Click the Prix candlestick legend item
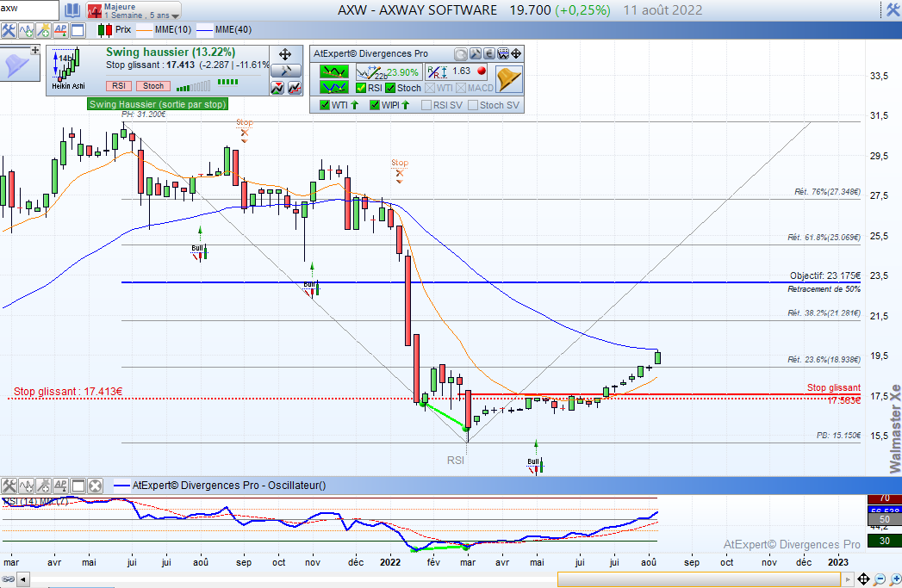The width and height of the screenshot is (902, 588). click(115, 30)
